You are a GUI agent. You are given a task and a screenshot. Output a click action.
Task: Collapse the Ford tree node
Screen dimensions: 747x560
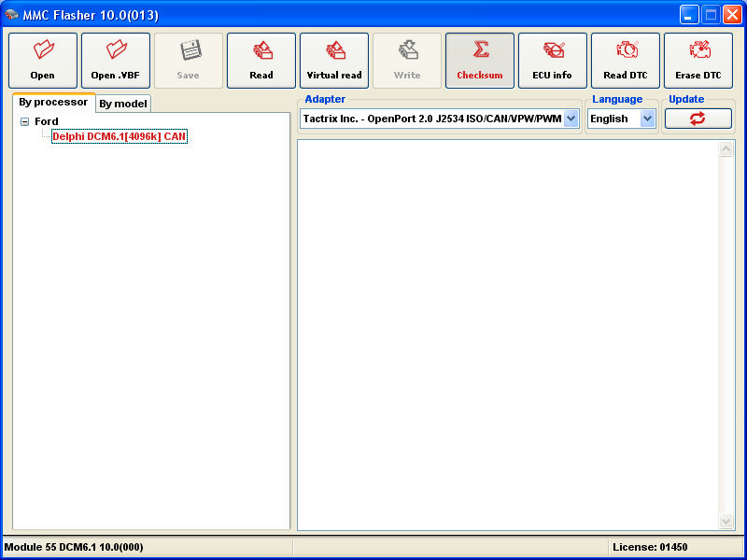pyautogui.click(x=24, y=121)
